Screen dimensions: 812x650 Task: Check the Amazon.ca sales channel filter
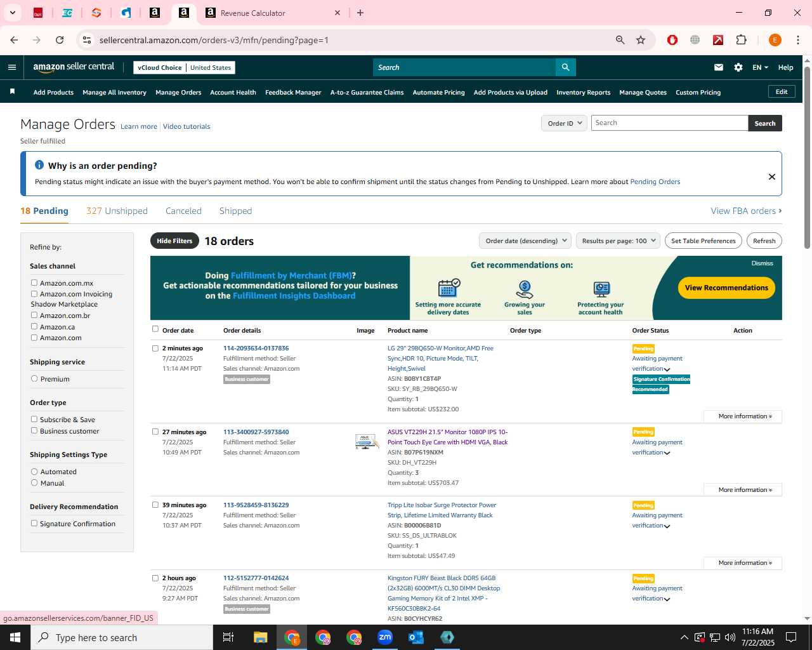[34, 326]
